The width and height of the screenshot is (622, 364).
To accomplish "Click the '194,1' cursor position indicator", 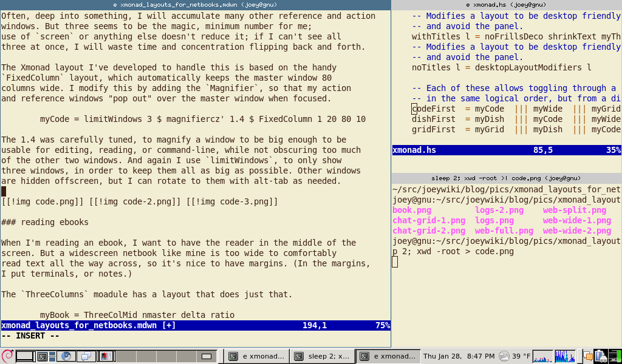I will (315, 326).
